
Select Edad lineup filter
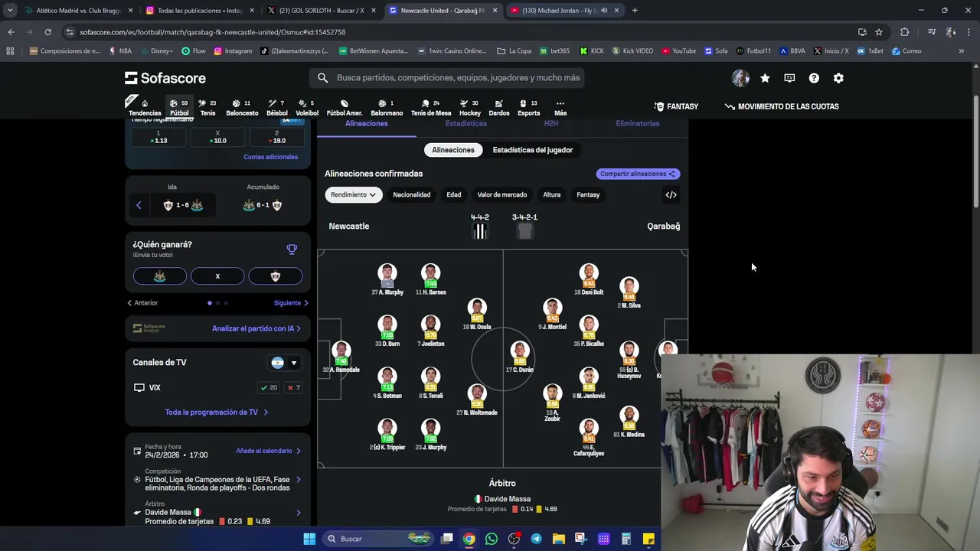[x=454, y=195]
